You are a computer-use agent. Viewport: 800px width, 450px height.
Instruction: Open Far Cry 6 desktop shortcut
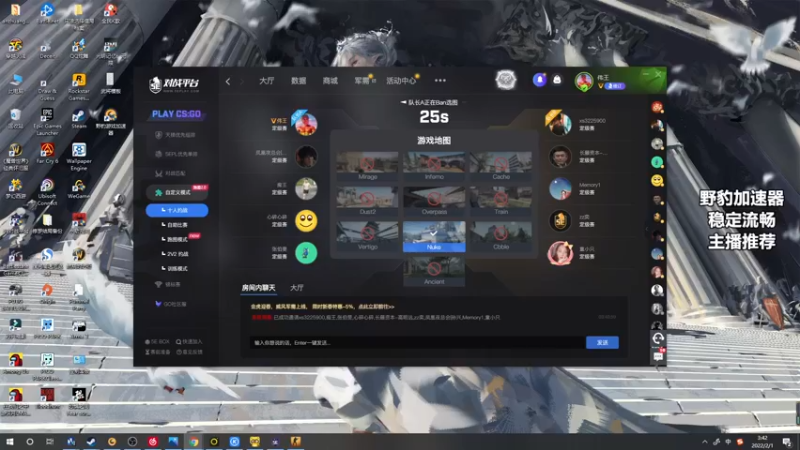47,153
